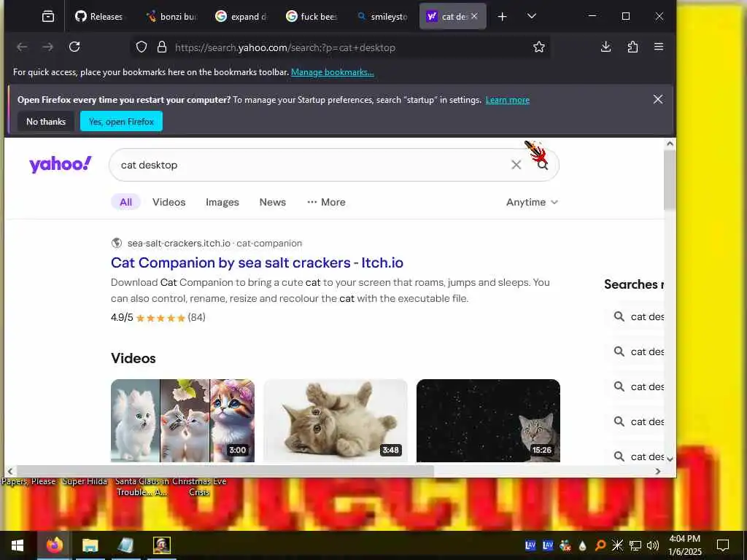Select Santa Claus in Trouble desktop label
747x560 pixels.
[x=142, y=486]
